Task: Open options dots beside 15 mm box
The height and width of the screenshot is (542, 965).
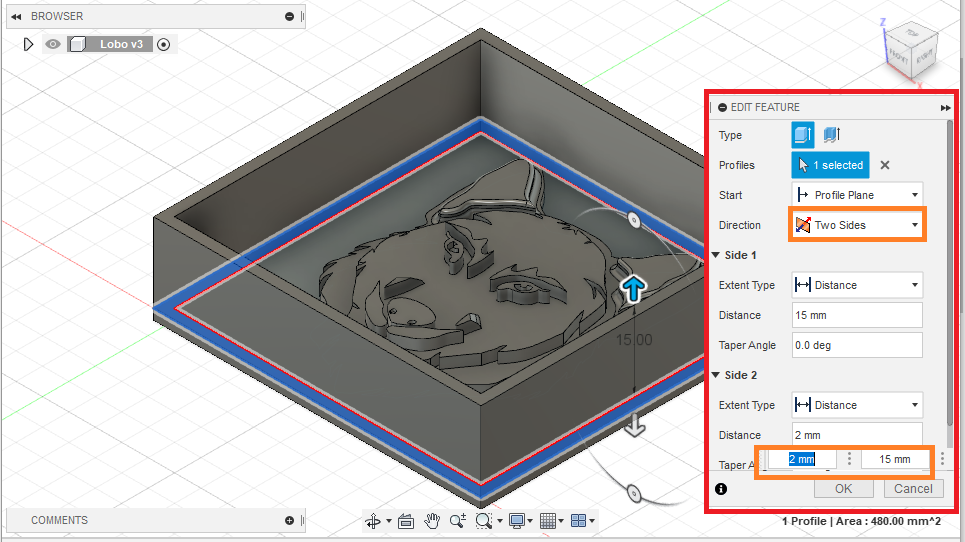Action: click(x=942, y=459)
